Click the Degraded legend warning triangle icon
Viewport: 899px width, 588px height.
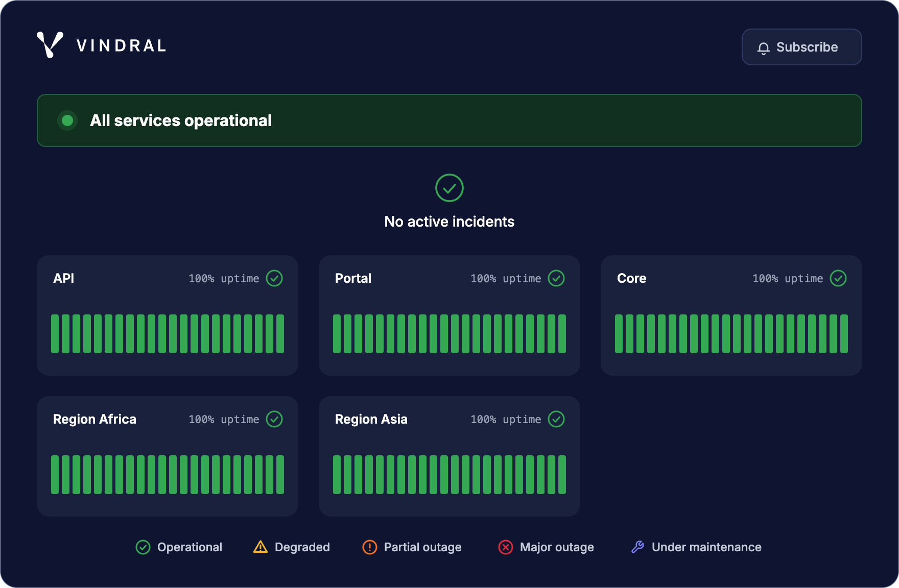click(x=261, y=547)
